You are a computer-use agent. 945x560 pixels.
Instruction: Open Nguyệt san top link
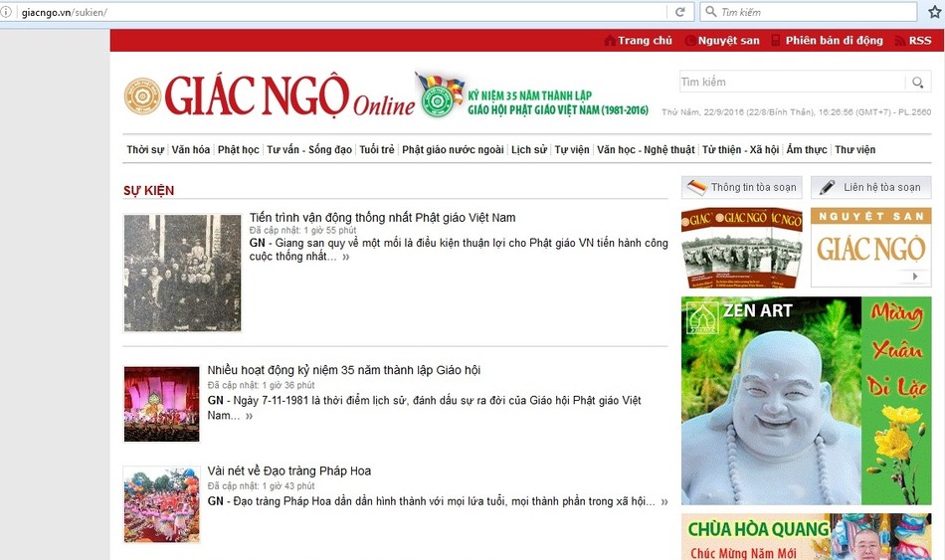tap(728, 41)
